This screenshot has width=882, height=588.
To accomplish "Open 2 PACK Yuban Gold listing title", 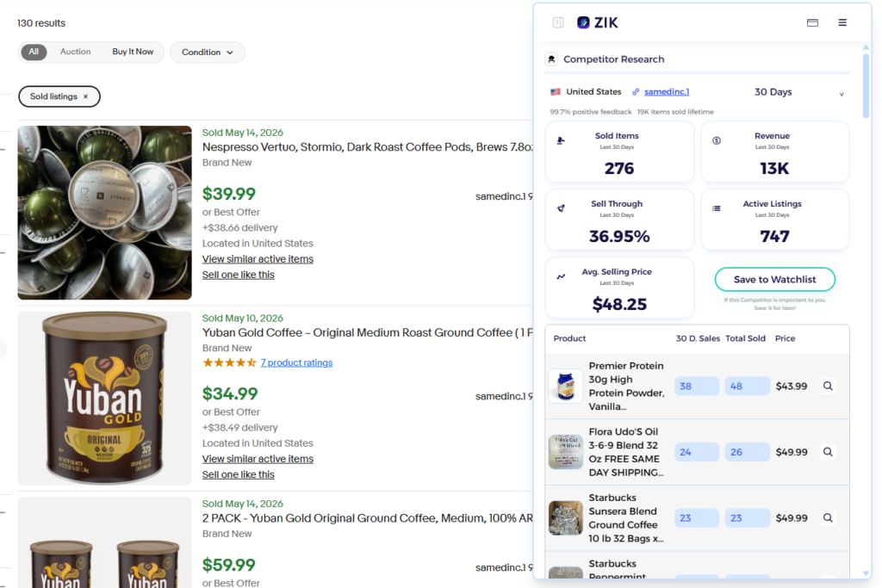I will tap(367, 518).
